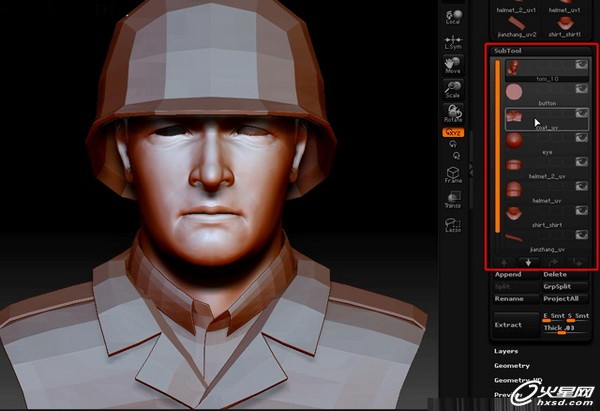Toggle eye icon on coat_uv subtool
This screenshot has height=411, width=600.
(x=582, y=113)
